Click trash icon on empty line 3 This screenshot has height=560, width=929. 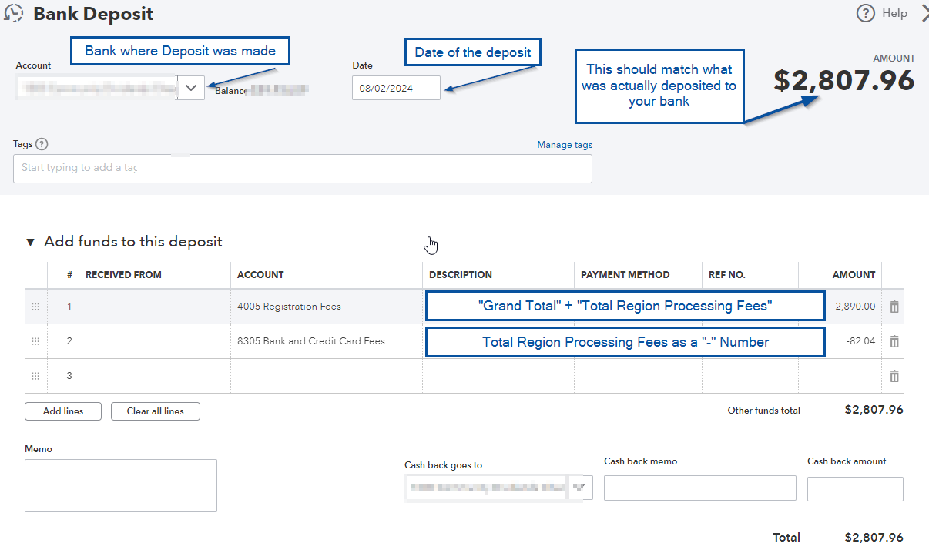coord(894,376)
